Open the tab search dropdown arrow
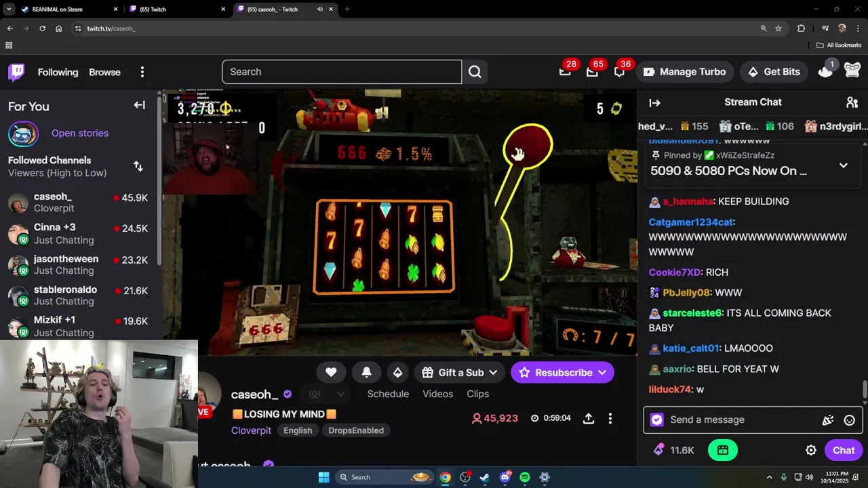The width and height of the screenshot is (868, 488). [9, 9]
